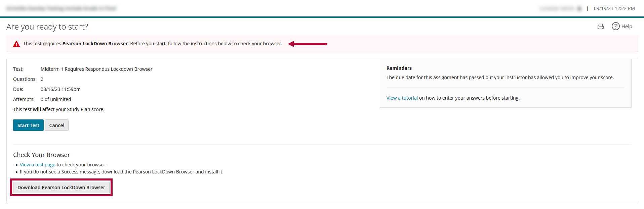The height and width of the screenshot is (209, 644).
Task: Cancel starting the test
Action: [56, 125]
